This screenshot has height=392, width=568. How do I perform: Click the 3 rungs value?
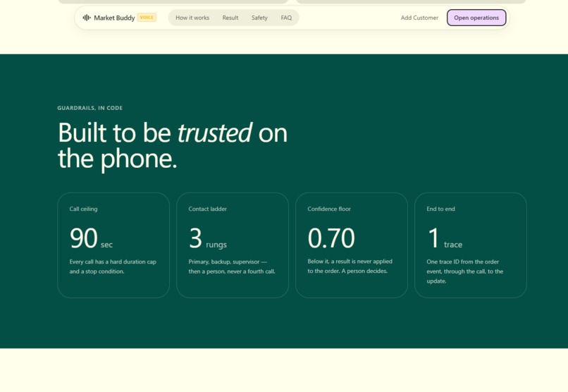tap(208, 238)
